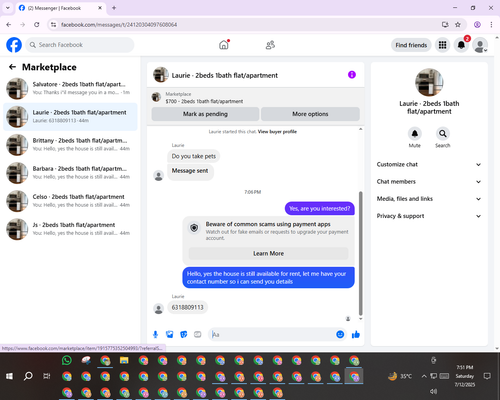
Task: Click Find friends button
Action: tap(411, 45)
